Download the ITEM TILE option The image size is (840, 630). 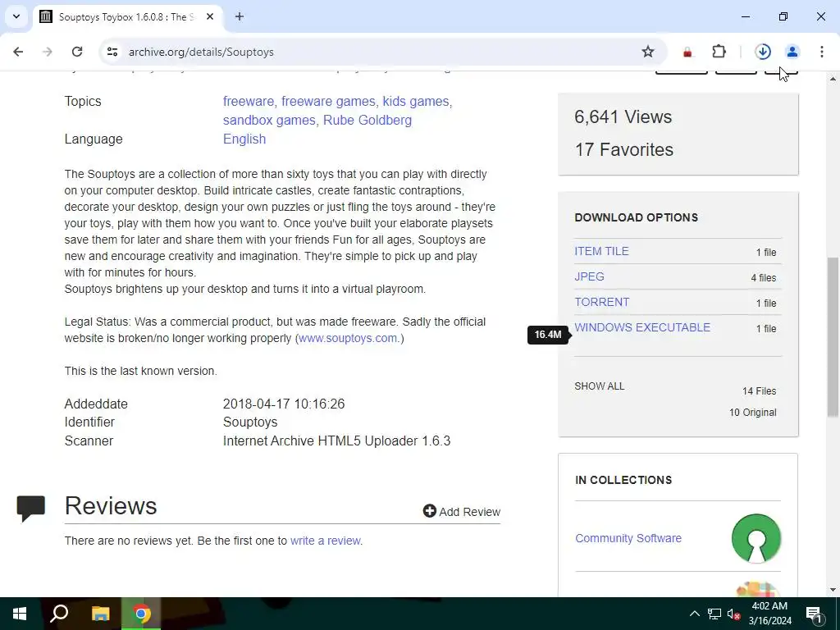pyautogui.click(x=601, y=251)
